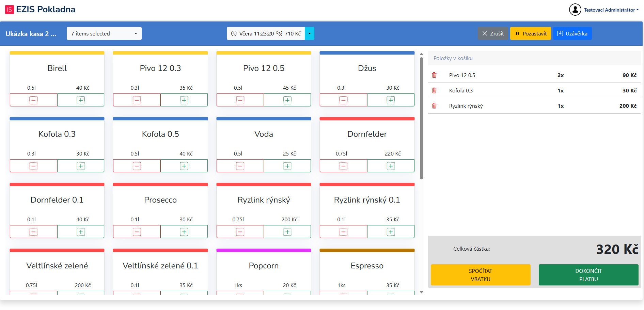Open the '7 items selected' dropdown
Screen dimensions: 644x310
coord(104,33)
